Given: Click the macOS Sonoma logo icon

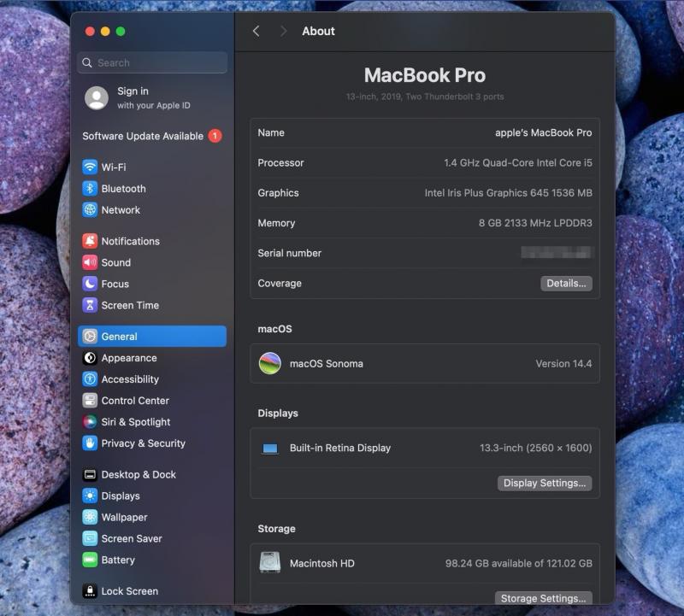Looking at the screenshot, I should (x=270, y=364).
